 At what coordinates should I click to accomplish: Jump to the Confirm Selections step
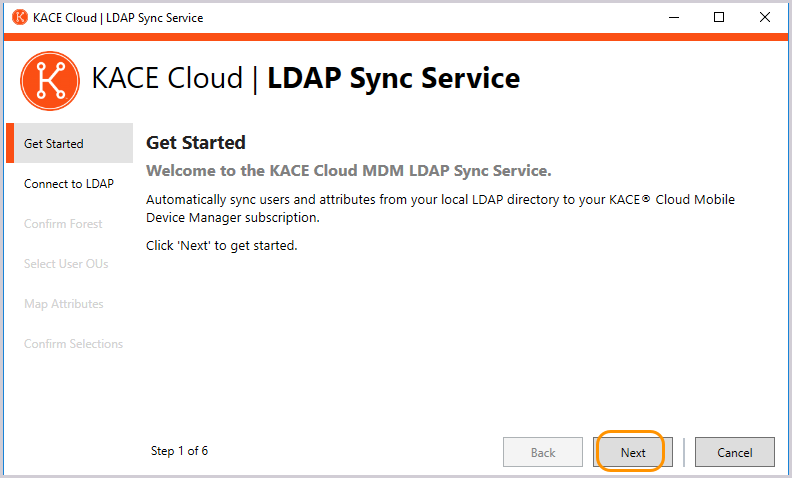point(74,344)
